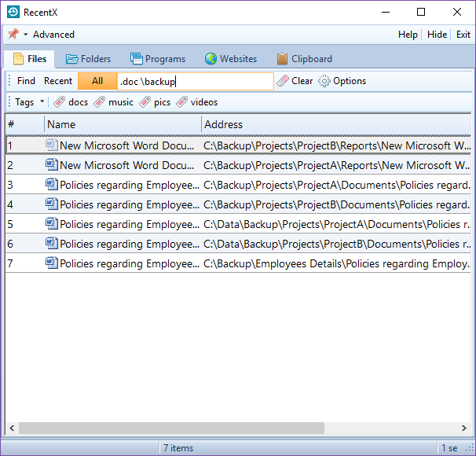Filter by the music tag
The height and width of the screenshot is (456, 476).
click(121, 102)
